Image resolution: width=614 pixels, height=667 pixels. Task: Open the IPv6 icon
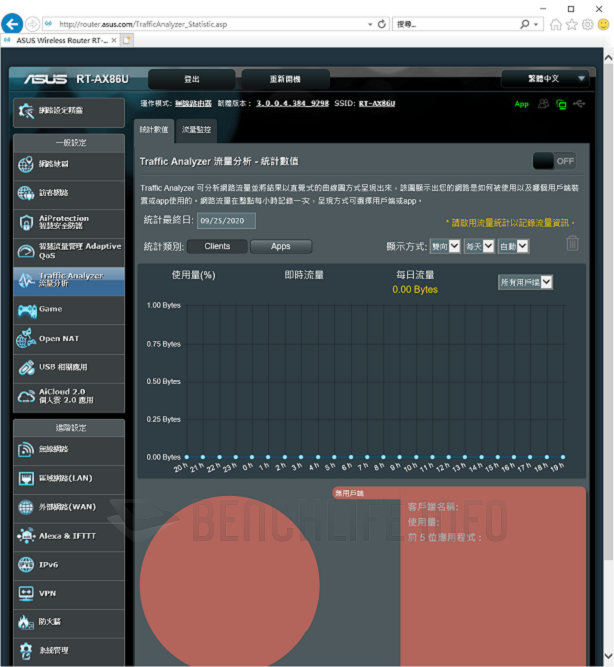click(x=26, y=565)
